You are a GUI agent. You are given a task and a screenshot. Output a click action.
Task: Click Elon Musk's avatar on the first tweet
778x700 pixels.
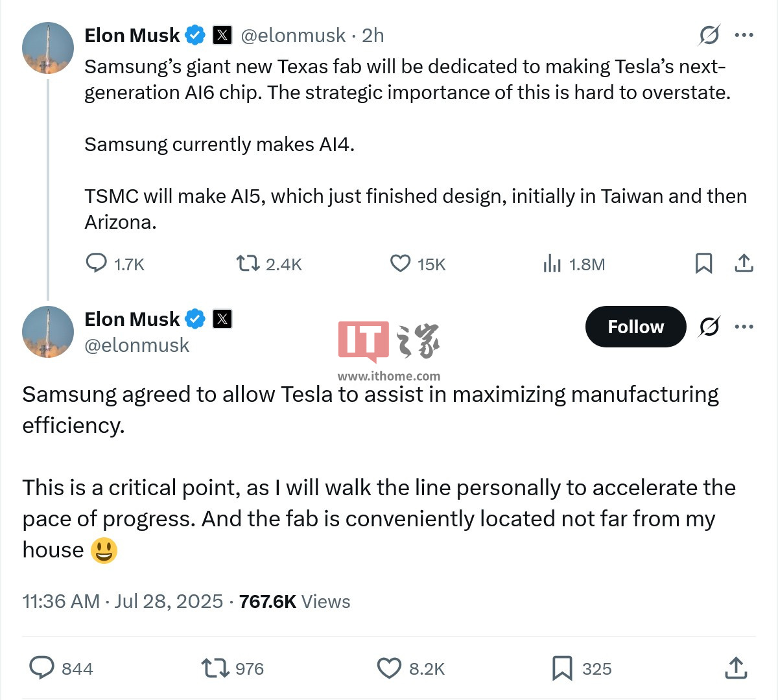[48, 48]
